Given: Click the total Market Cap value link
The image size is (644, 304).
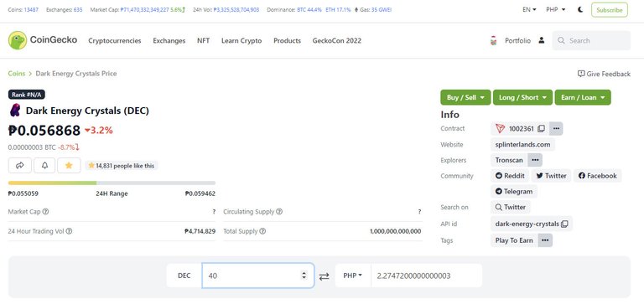Looking at the screenshot, I should [145, 9].
